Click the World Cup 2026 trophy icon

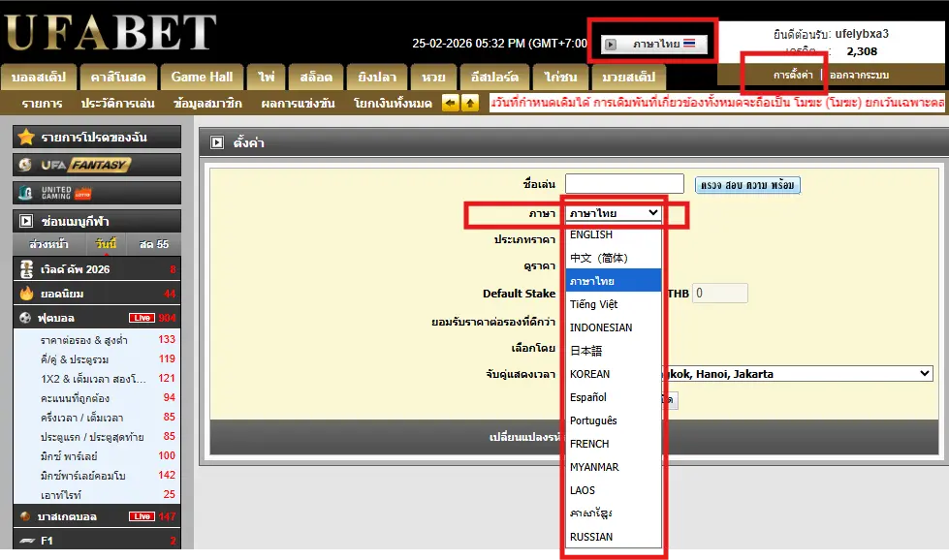[26, 269]
